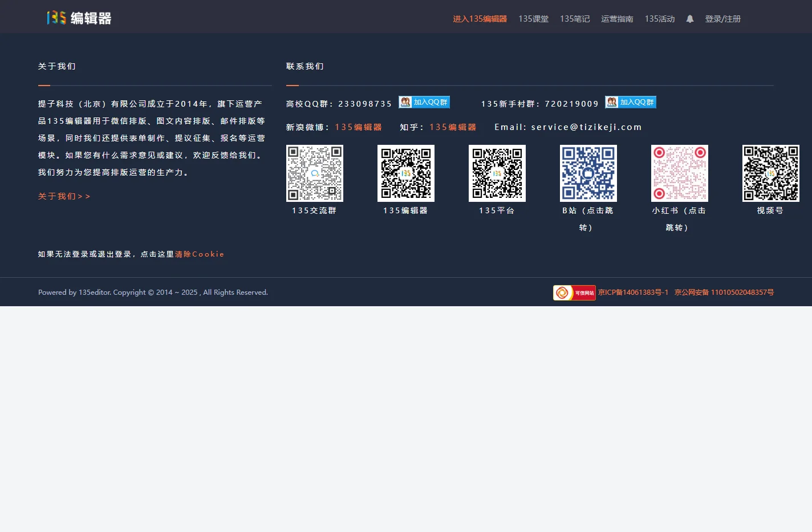
Task: Open the 135编辑器 QR code image
Action: coord(406,173)
